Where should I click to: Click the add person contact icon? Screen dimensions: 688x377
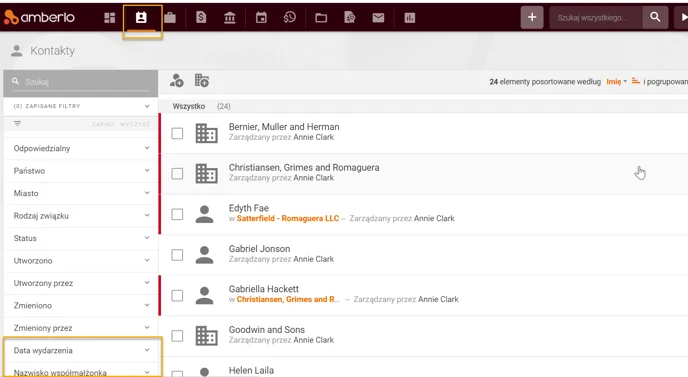click(176, 81)
